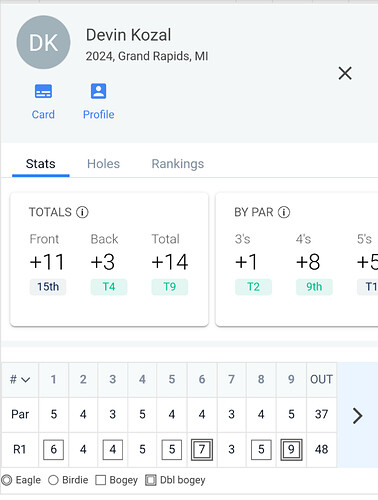Expand the # round selector dropdown
The width and height of the screenshot is (378, 500).
[20, 379]
